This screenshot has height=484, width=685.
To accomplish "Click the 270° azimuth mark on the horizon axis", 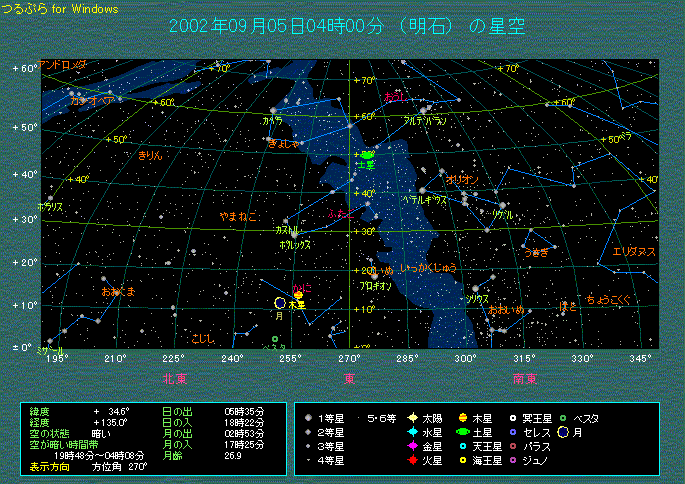I will click(349, 357).
